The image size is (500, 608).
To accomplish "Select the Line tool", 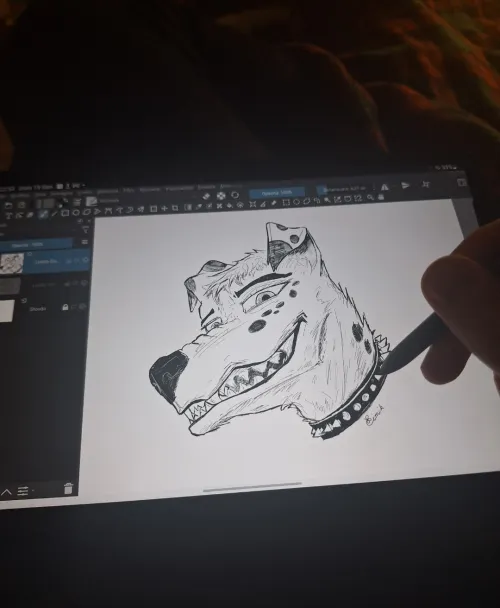I will click(x=54, y=213).
